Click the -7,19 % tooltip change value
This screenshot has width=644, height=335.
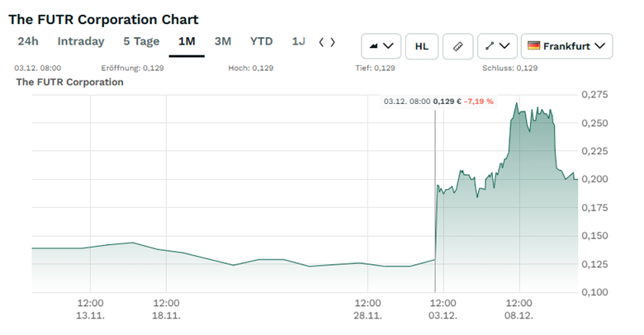click(479, 101)
